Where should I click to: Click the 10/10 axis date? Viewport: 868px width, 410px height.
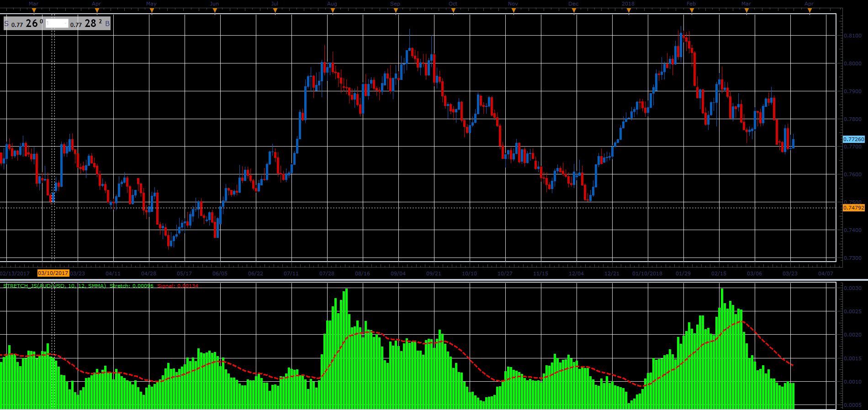pyautogui.click(x=469, y=273)
